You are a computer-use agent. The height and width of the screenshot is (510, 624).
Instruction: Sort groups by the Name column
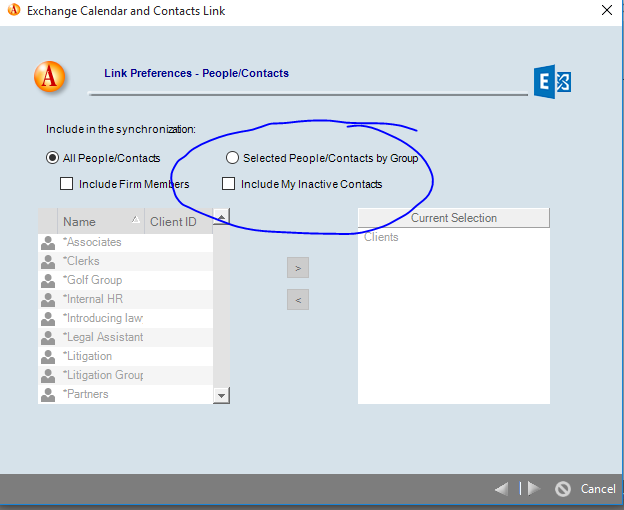[101, 221]
